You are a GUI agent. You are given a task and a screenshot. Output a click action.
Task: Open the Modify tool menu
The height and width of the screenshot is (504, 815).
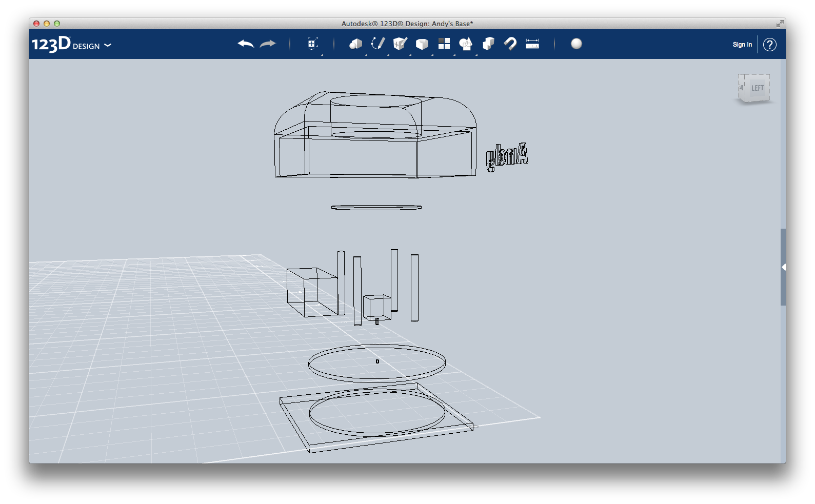point(422,44)
